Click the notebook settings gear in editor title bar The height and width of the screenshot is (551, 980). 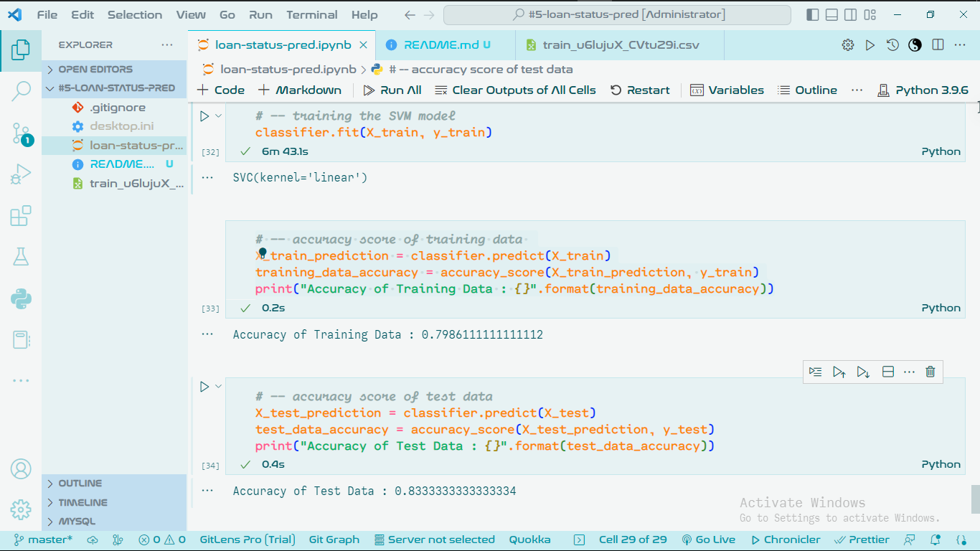(848, 44)
